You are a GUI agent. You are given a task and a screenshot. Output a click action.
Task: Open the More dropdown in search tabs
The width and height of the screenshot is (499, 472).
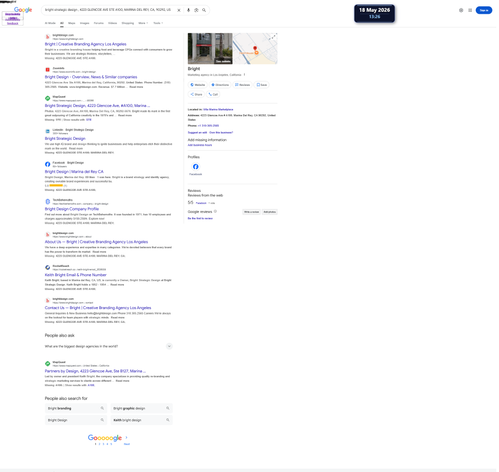click(x=144, y=23)
